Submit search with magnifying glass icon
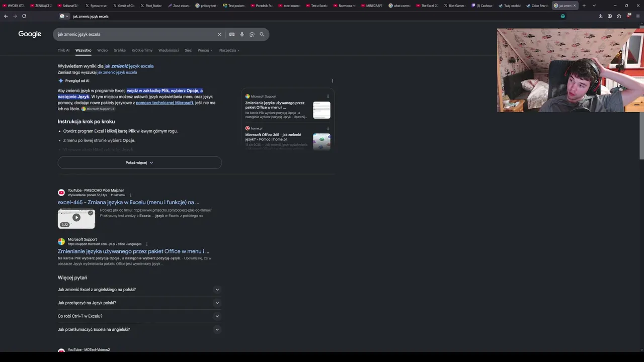644x362 pixels. [x=262, y=34]
